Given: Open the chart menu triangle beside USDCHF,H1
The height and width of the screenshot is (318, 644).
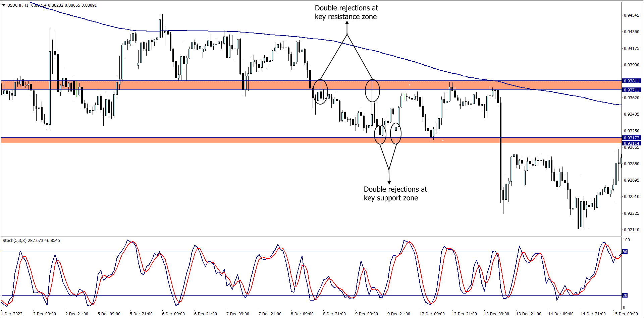Looking at the screenshot, I should pyautogui.click(x=4, y=5).
